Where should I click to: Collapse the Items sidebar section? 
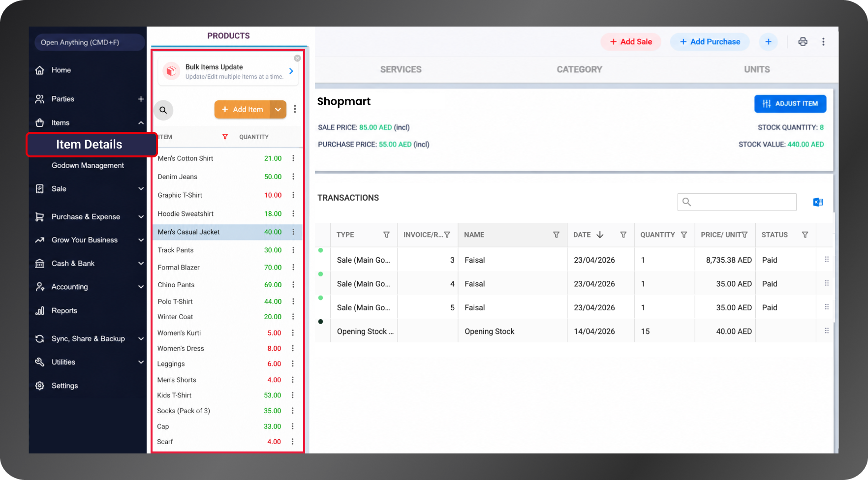coord(141,123)
